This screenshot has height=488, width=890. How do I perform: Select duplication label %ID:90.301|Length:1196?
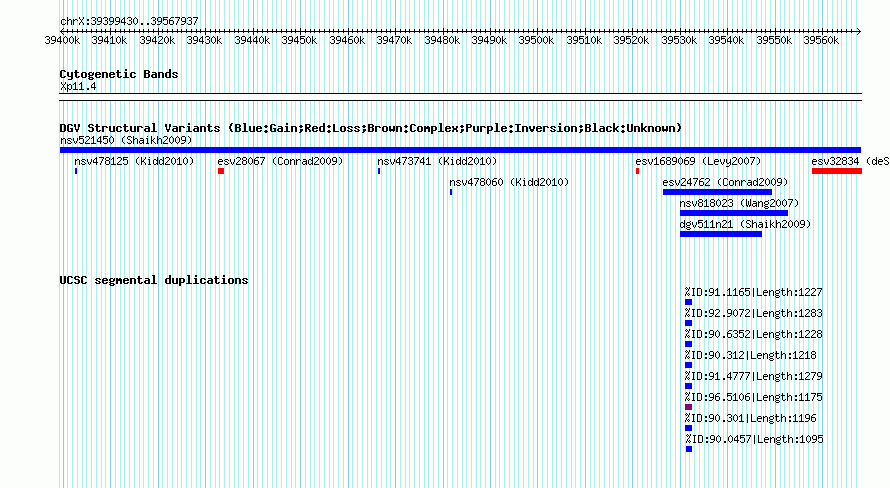[x=750, y=418]
